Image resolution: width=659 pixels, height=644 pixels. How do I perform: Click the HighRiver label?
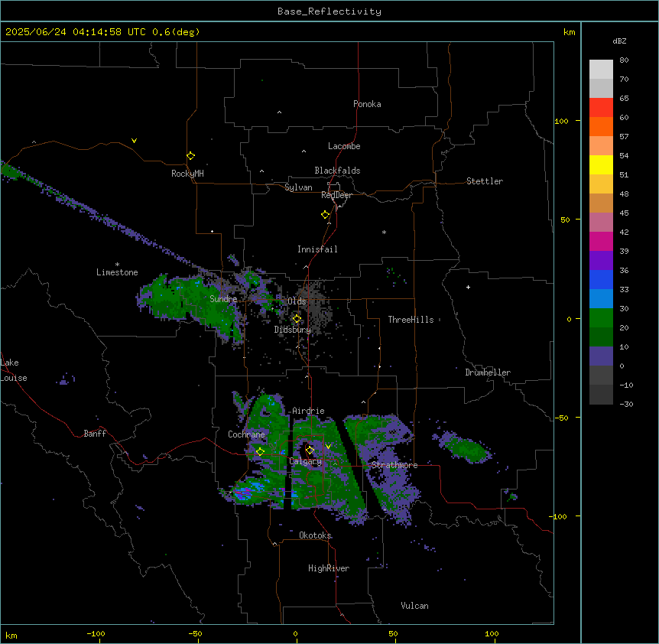[329, 568]
